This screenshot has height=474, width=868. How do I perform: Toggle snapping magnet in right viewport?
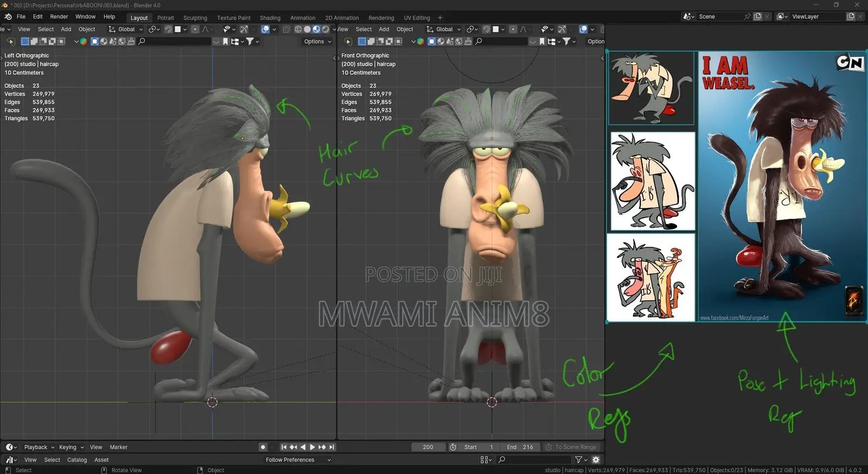[x=487, y=29]
